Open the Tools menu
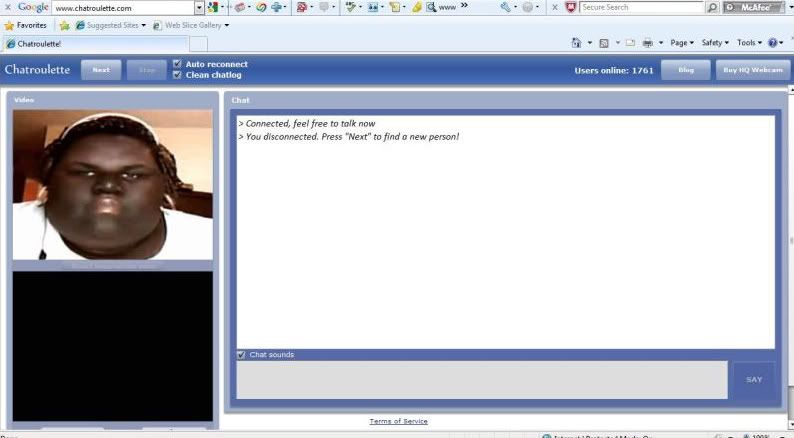Image resolution: width=794 pixels, height=438 pixels. [x=749, y=43]
